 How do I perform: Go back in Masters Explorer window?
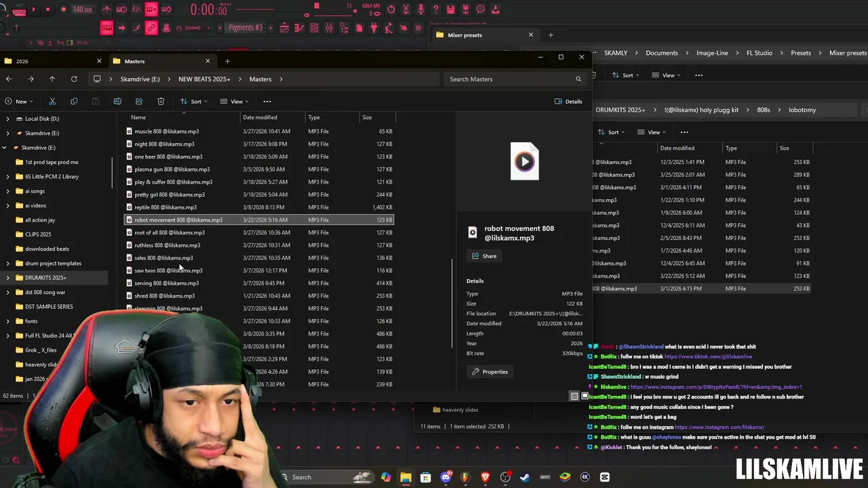pos(9,79)
